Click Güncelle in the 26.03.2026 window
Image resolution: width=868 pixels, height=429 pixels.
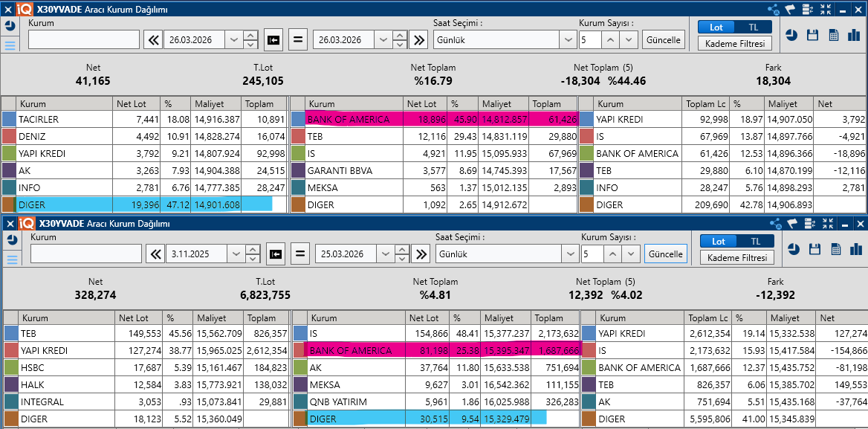pyautogui.click(x=664, y=40)
